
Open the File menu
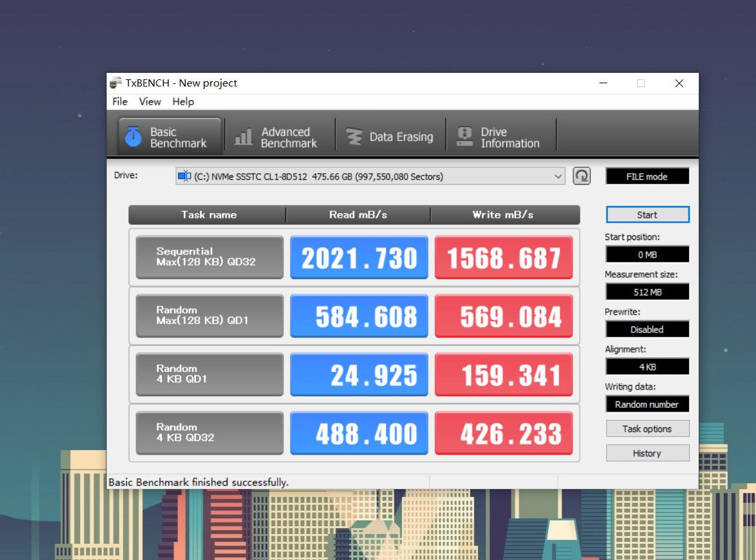pyautogui.click(x=120, y=101)
